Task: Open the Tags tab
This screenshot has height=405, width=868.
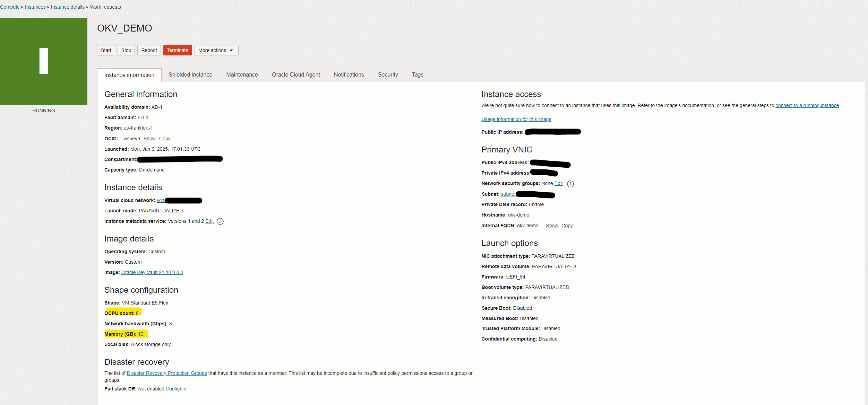Action: coord(417,75)
